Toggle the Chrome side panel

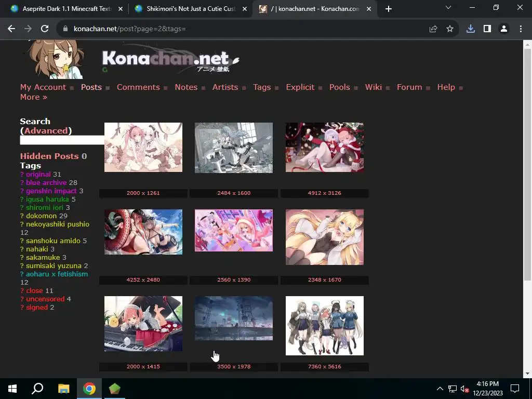point(487,29)
